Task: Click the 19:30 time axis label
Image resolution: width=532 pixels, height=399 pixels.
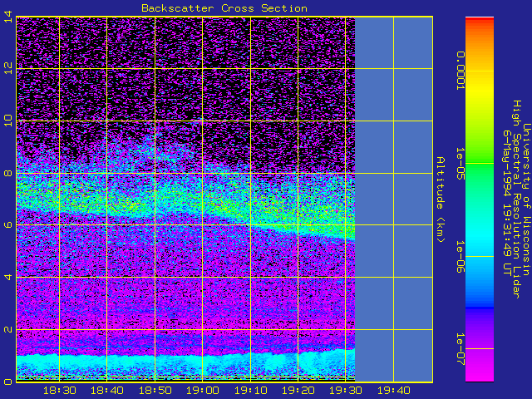Action: pos(346,391)
